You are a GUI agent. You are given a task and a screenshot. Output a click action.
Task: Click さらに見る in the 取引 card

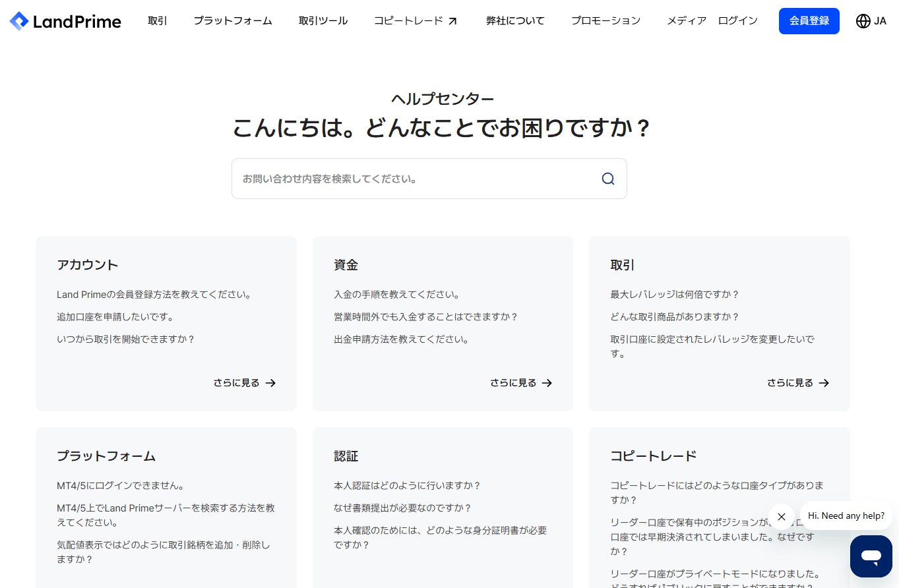pos(798,383)
